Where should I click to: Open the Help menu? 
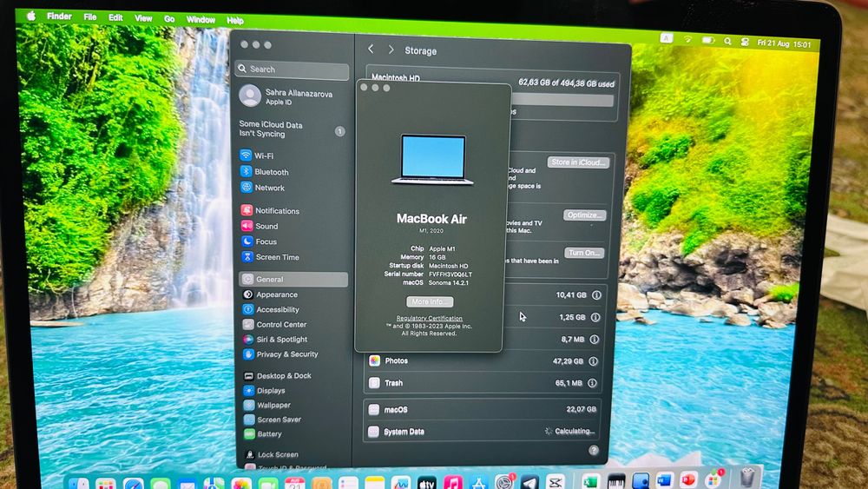234,21
